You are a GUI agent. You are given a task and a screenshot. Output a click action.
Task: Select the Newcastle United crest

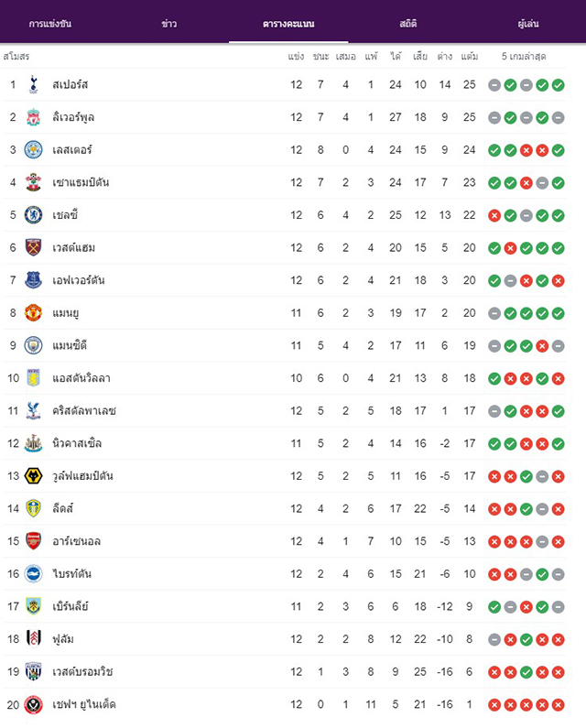[33, 443]
